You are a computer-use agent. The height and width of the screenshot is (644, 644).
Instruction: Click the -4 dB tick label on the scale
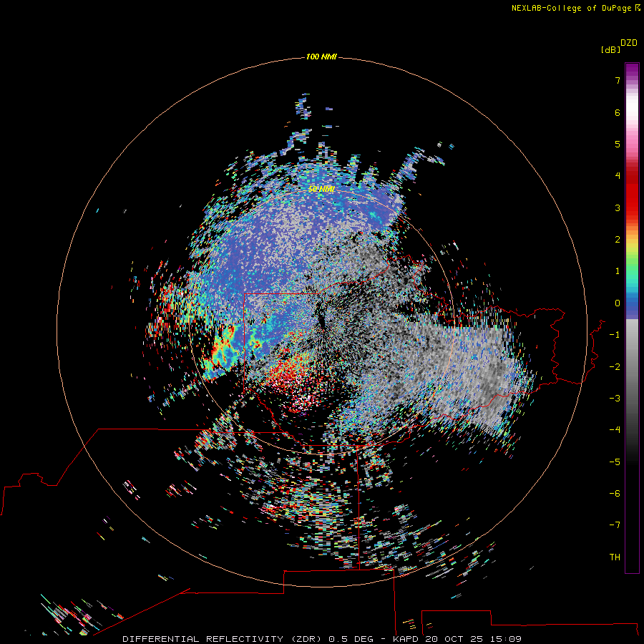point(615,430)
